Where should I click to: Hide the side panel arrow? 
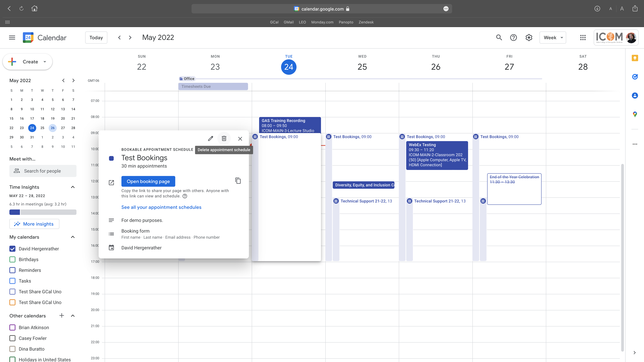pyautogui.click(x=634, y=352)
